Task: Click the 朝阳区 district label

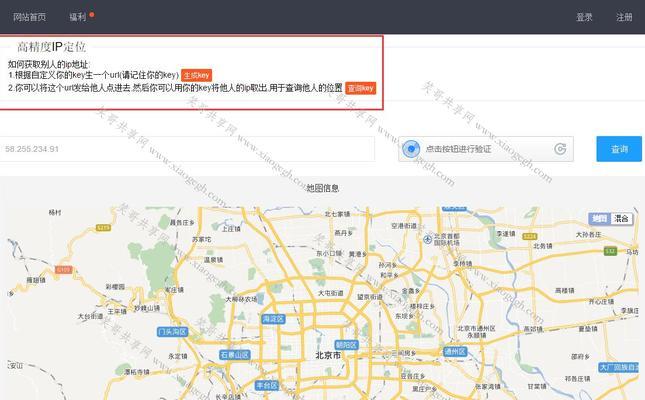Action: click(346, 345)
